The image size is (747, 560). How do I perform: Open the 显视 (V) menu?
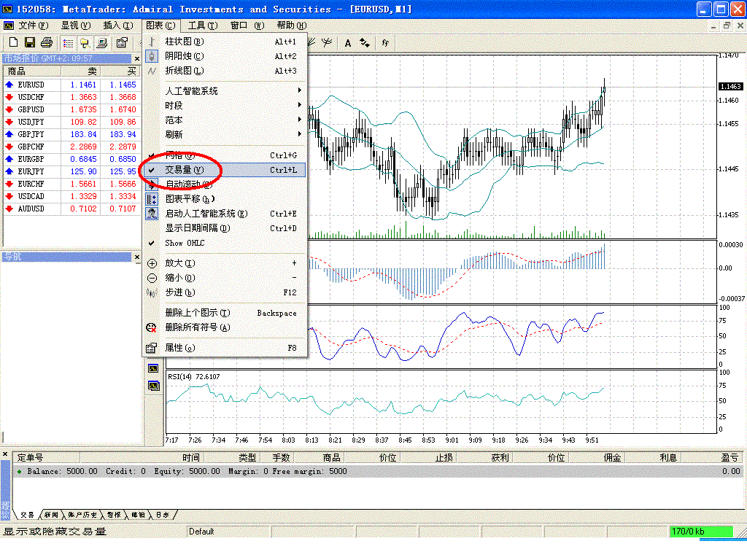[75, 26]
